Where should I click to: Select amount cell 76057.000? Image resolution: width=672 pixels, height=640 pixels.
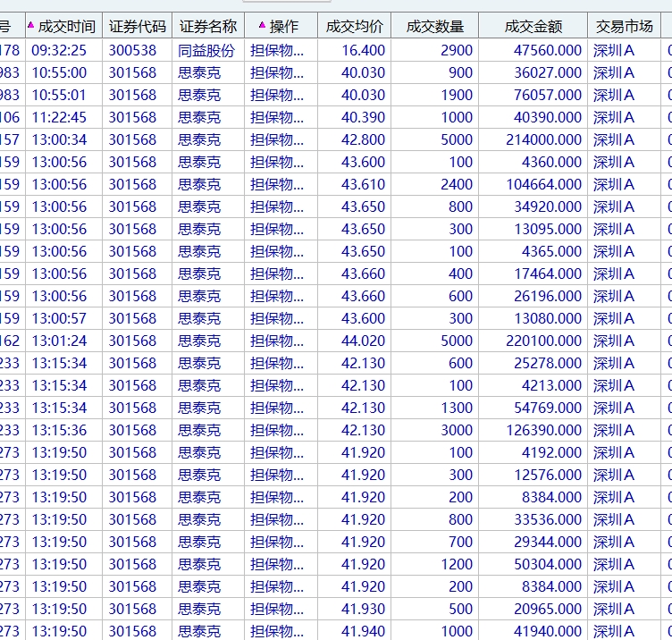click(548, 95)
